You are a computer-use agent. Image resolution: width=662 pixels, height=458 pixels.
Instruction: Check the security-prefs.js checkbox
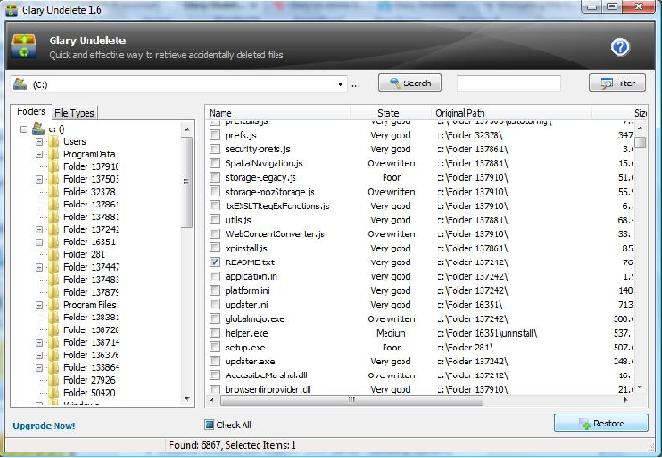tap(215, 149)
